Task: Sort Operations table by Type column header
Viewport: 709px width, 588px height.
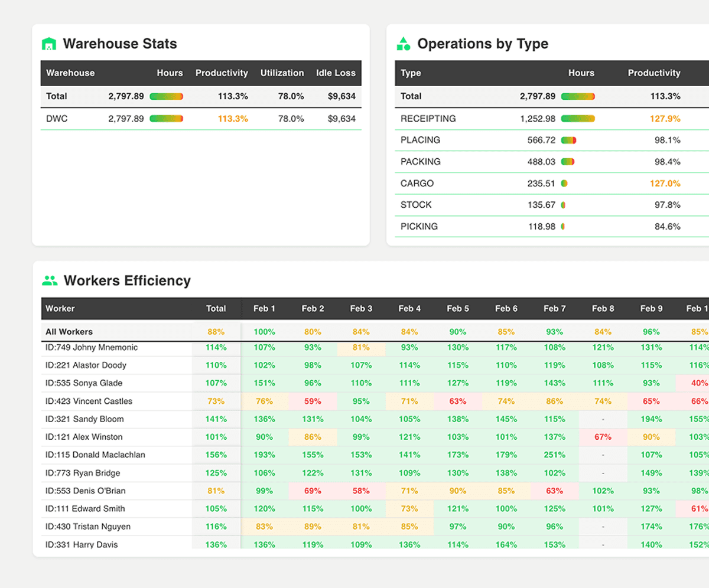Action: [411, 73]
